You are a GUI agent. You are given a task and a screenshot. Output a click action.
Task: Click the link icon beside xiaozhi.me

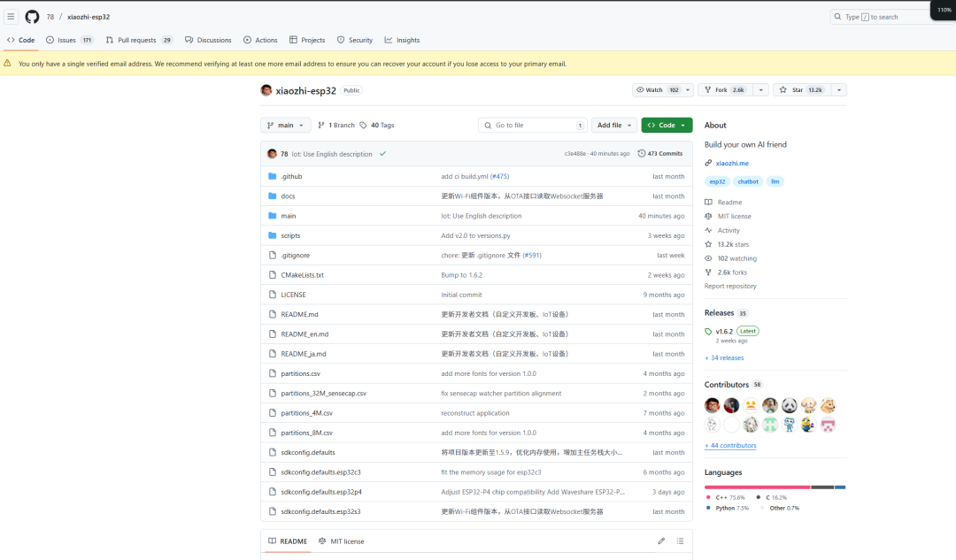[708, 164]
